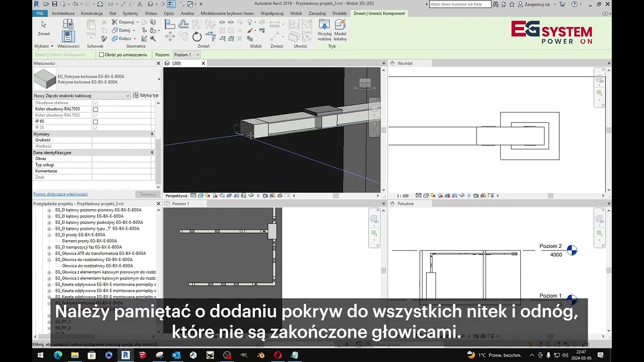This screenshot has height=362, width=644.
Task: Select the Trim/Extend to corner tool
Action: pos(210,36)
